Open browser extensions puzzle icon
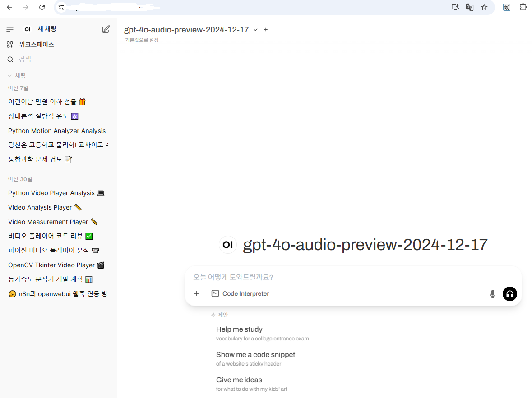The image size is (532, 398). click(x=523, y=7)
